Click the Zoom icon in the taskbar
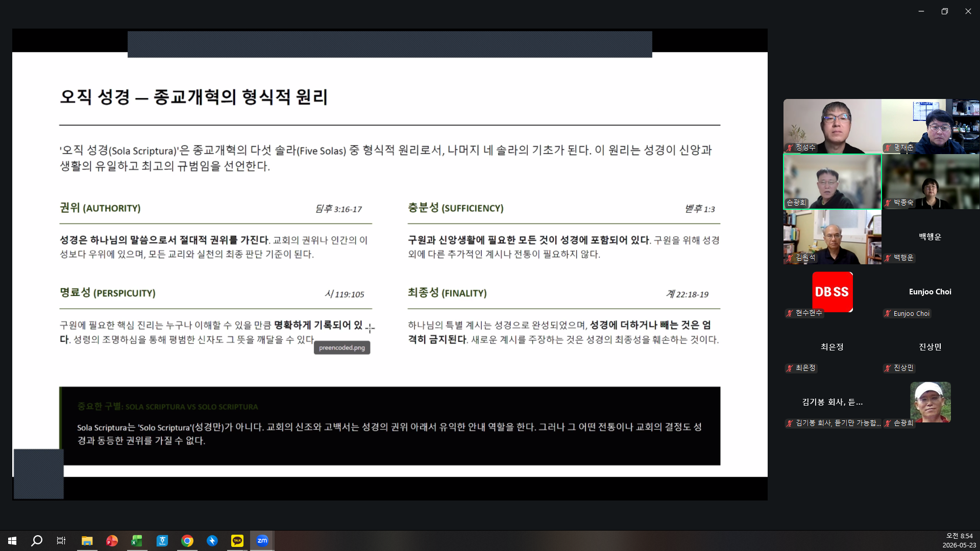This screenshot has width=980, height=551. [x=262, y=541]
